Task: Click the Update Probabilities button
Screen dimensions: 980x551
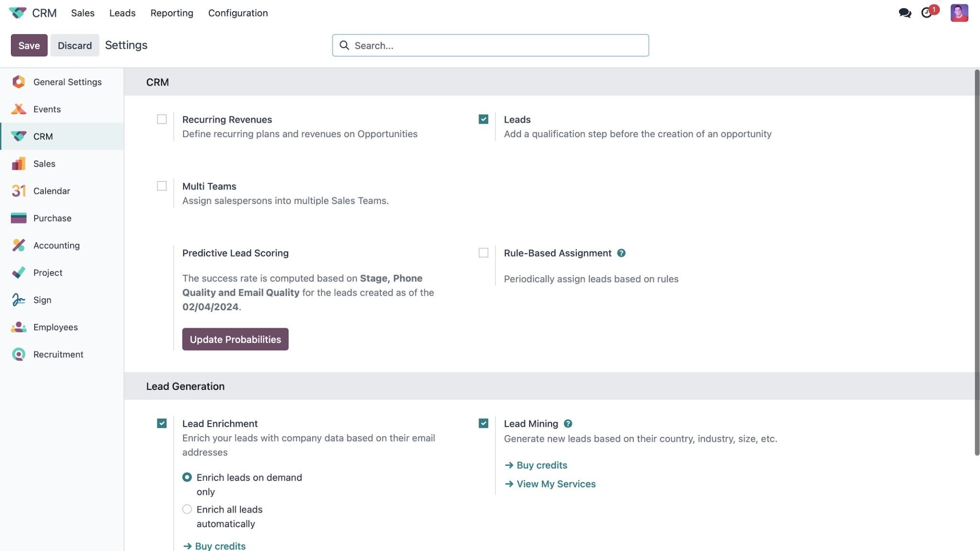Action: click(235, 339)
